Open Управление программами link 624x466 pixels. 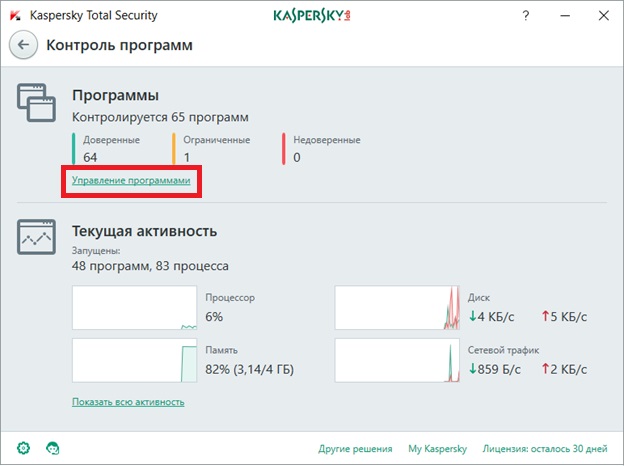pyautogui.click(x=131, y=180)
